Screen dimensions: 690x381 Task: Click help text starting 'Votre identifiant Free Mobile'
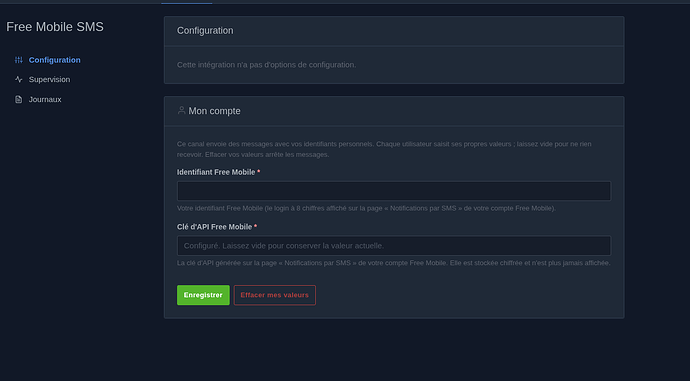[x=366, y=208]
